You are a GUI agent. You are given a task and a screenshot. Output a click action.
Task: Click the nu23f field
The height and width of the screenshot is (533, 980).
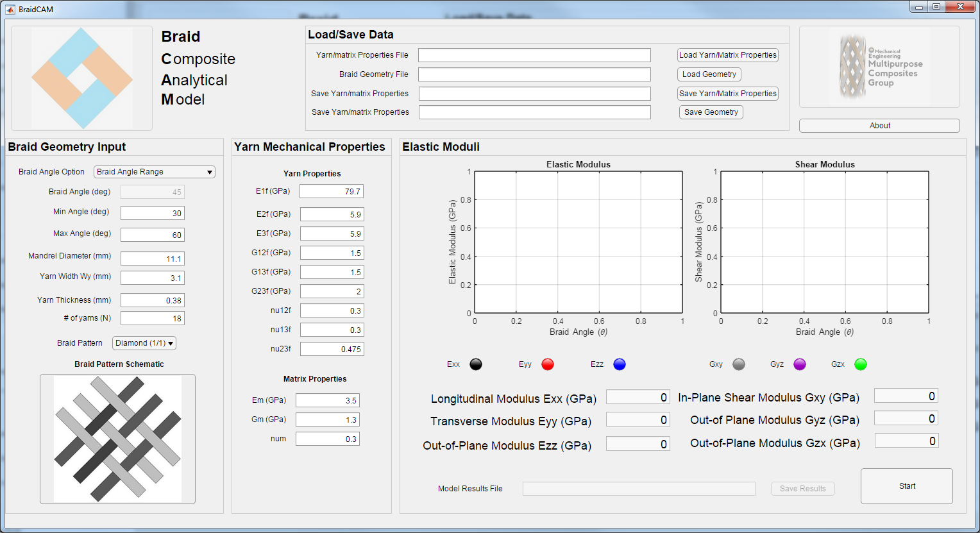(332, 349)
